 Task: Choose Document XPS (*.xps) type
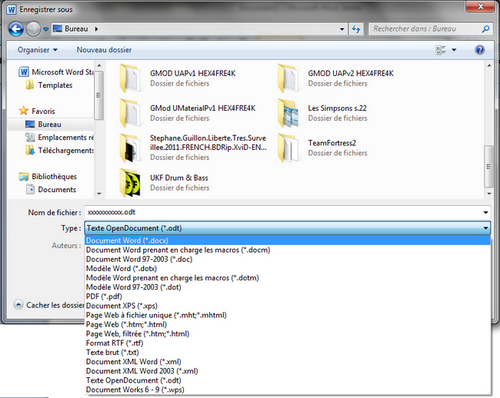coord(287,306)
